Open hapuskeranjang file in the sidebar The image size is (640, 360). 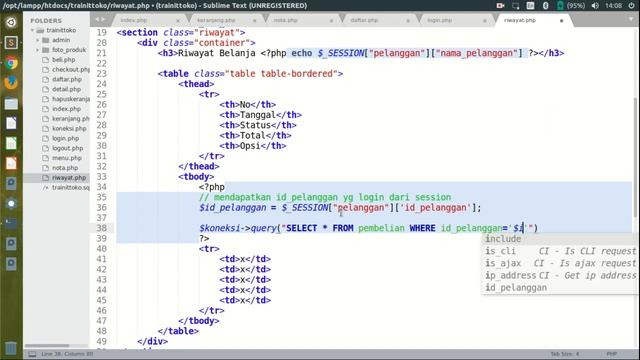pyautogui.click(x=71, y=99)
